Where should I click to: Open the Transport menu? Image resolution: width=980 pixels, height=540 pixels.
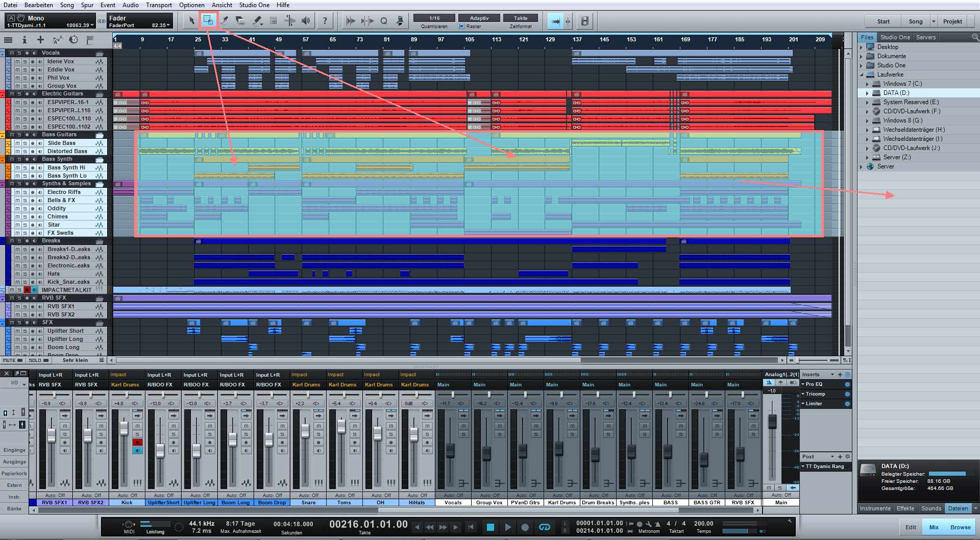tap(159, 5)
